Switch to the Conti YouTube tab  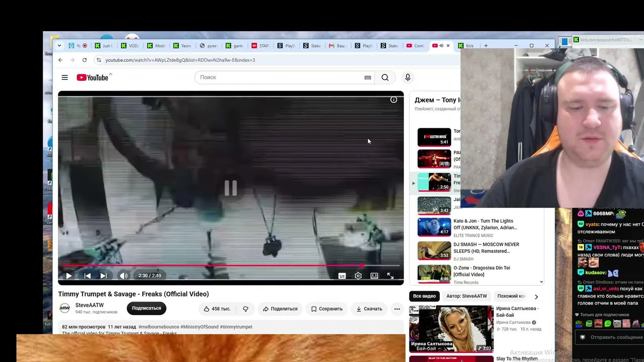pos(416,46)
